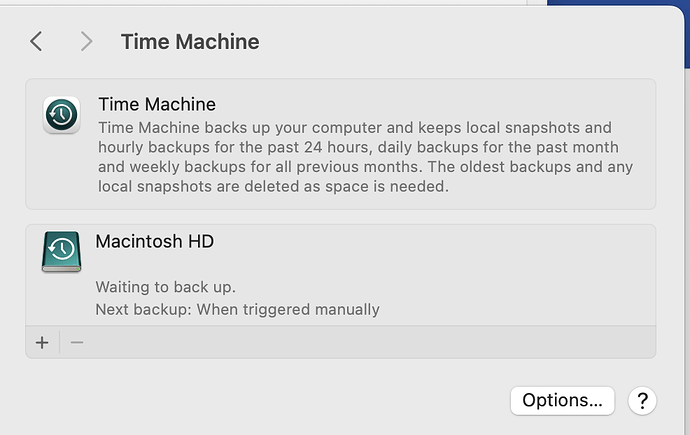Click the Time Machine clock icon
Screen dimensions: 690x435
point(61,116)
